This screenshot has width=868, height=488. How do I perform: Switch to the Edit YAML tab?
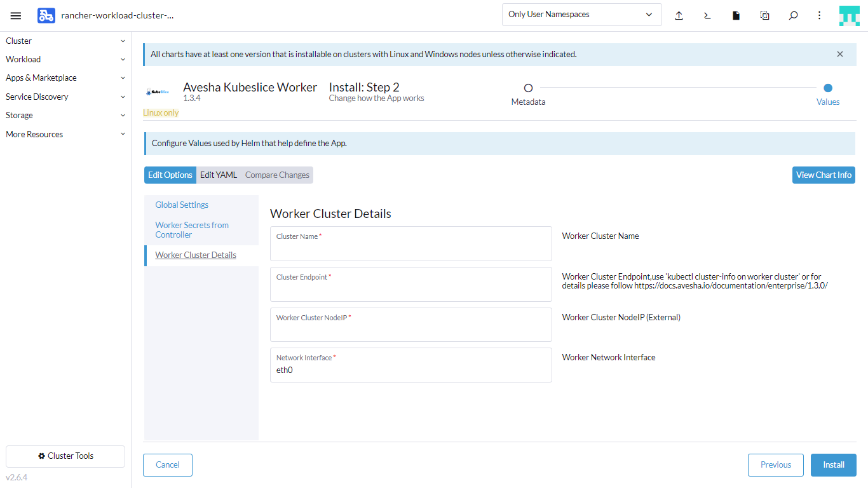click(x=219, y=175)
